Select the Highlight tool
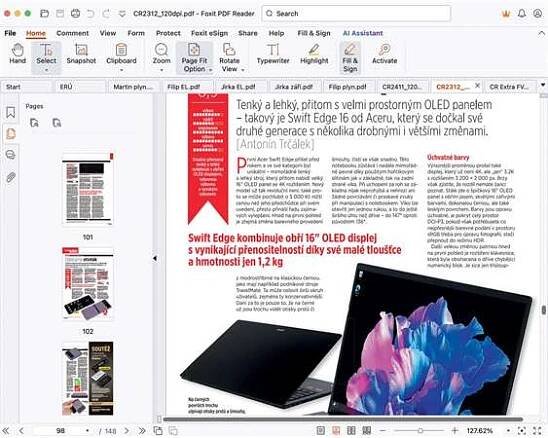 coord(314,54)
